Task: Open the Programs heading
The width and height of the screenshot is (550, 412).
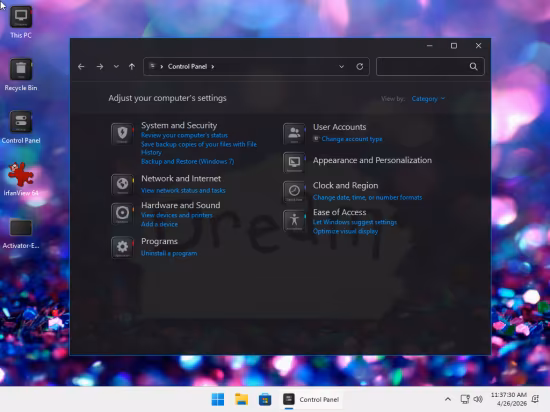Action: click(159, 241)
